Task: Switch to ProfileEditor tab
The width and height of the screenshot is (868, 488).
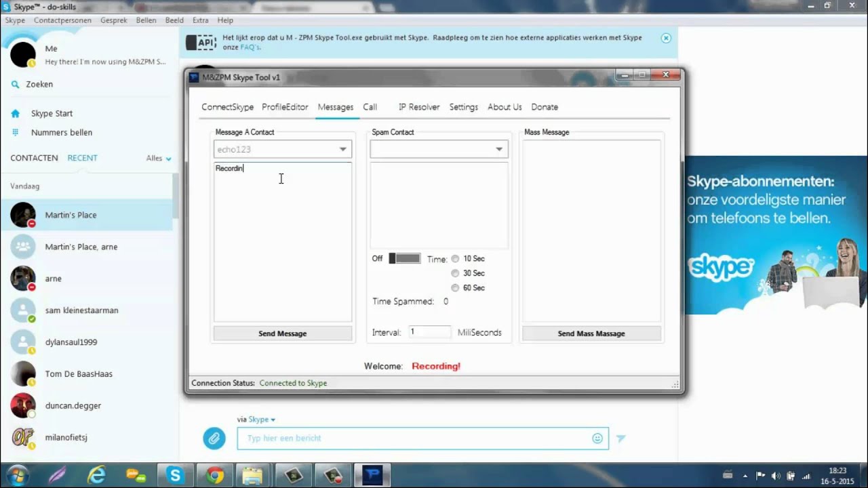Action: (285, 107)
